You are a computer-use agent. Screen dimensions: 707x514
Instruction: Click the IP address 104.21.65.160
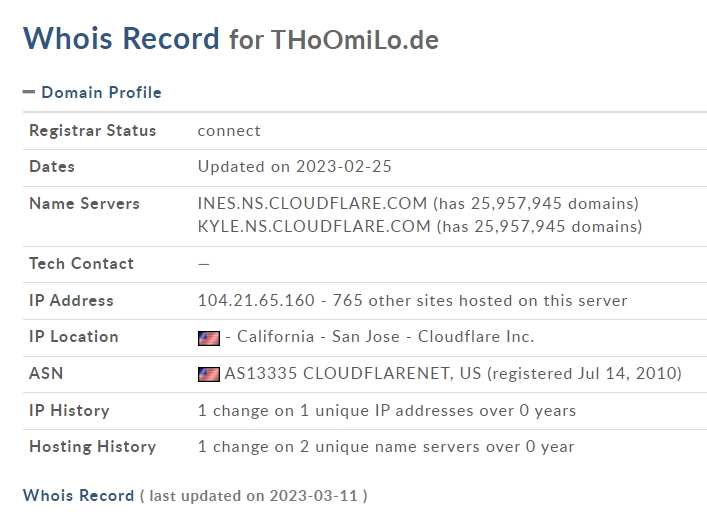(256, 300)
